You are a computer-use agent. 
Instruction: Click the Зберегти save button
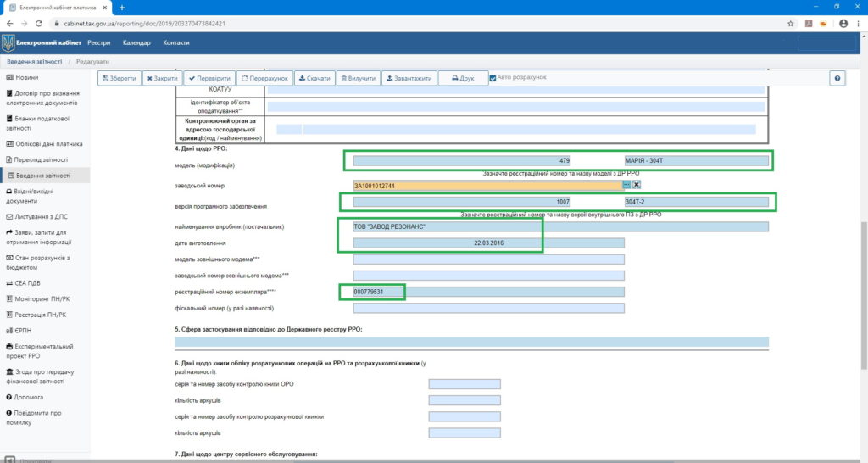pyautogui.click(x=119, y=78)
